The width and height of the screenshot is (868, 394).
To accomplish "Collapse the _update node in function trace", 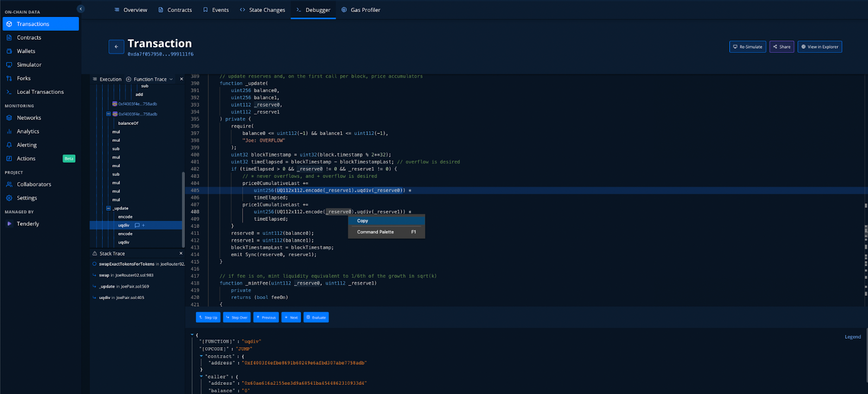I will point(108,208).
